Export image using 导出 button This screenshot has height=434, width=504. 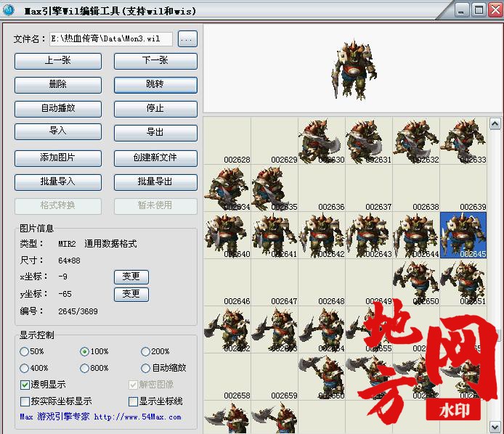point(155,133)
